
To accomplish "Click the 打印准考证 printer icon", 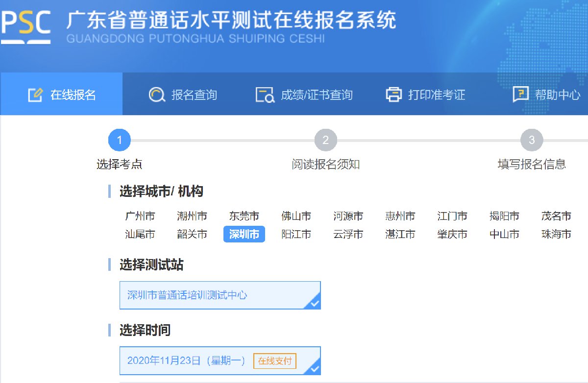I will (x=393, y=95).
